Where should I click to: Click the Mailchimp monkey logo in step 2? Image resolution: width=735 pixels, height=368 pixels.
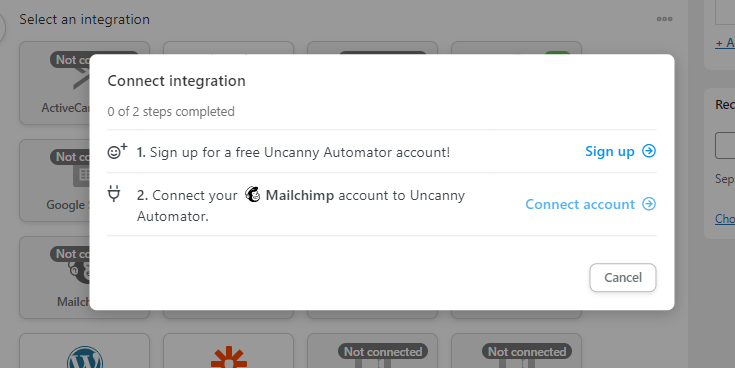click(x=253, y=195)
